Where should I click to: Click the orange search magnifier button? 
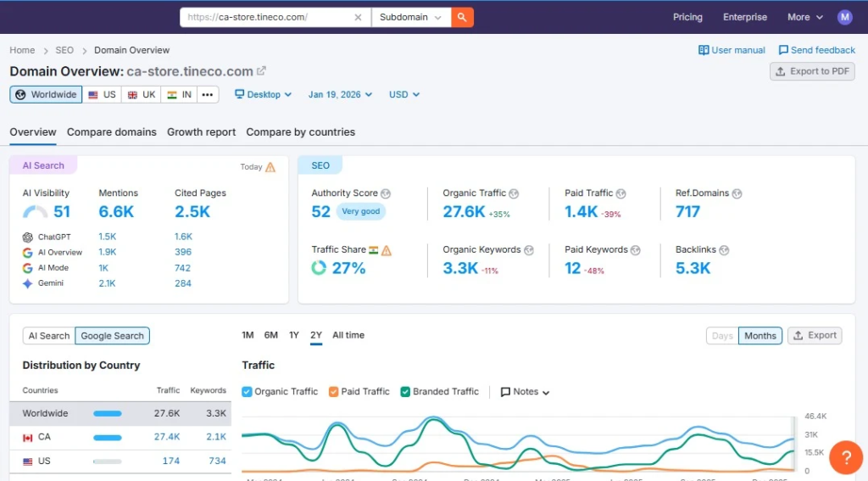coord(462,17)
